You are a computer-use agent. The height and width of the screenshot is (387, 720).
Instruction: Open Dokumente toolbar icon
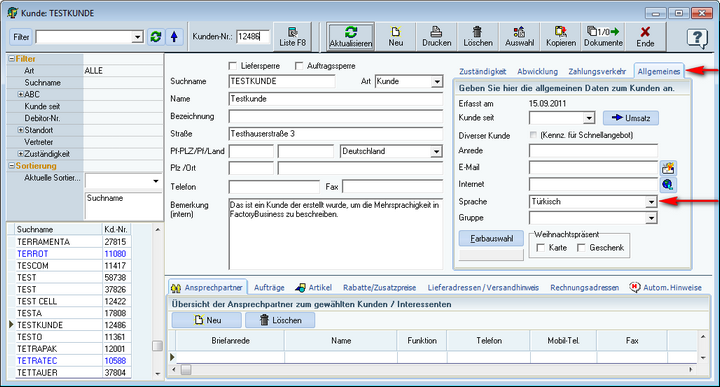pos(603,36)
